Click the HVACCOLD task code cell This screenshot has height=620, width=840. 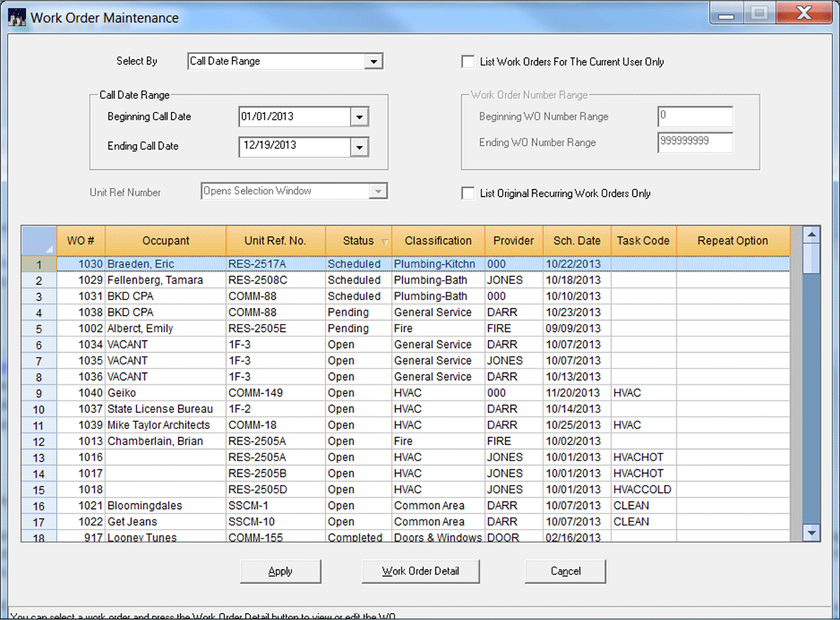(x=643, y=490)
